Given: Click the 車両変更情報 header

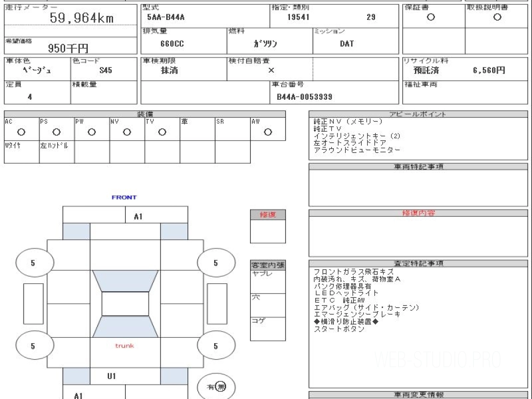Looking at the screenshot, I should (418, 395).
